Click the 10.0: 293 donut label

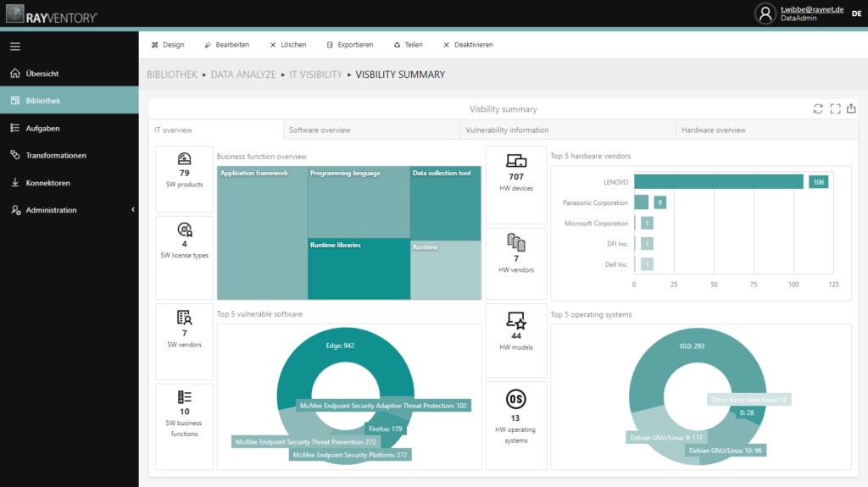692,346
